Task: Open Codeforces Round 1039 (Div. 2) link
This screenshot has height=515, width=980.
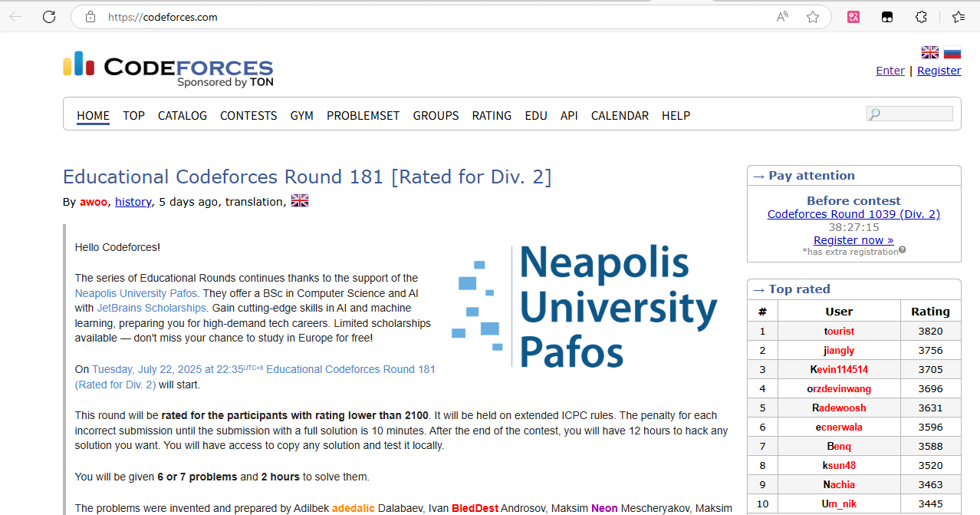Action: click(853, 214)
